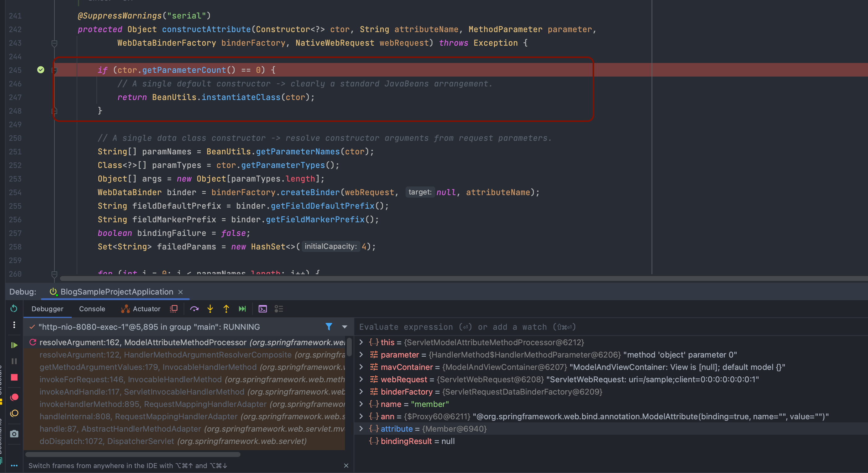The image size is (868, 473).
Task: Expand the webRequest variable node
Action: [x=361, y=379]
